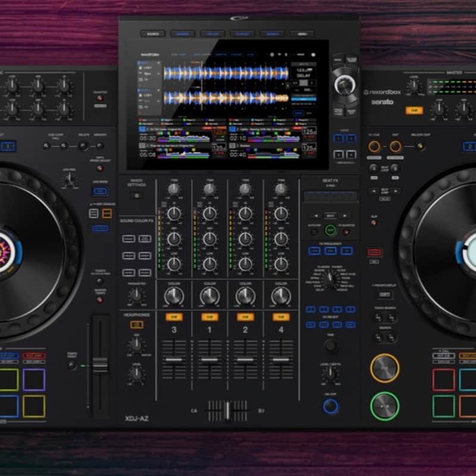Toggle AUTO/TAP in the Beat FX section
This screenshot has height=476, width=476.
(x=314, y=230)
